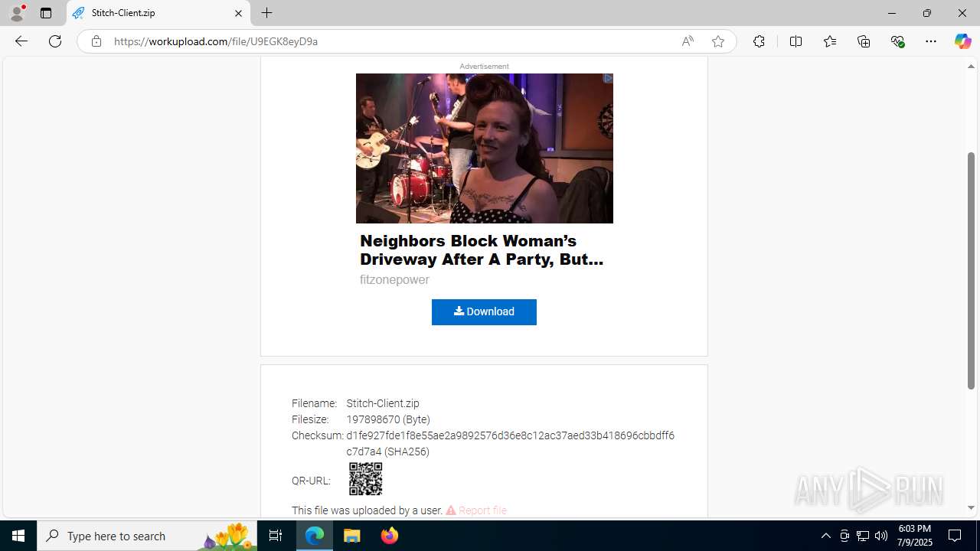Open the Collections icon

pos(864,41)
